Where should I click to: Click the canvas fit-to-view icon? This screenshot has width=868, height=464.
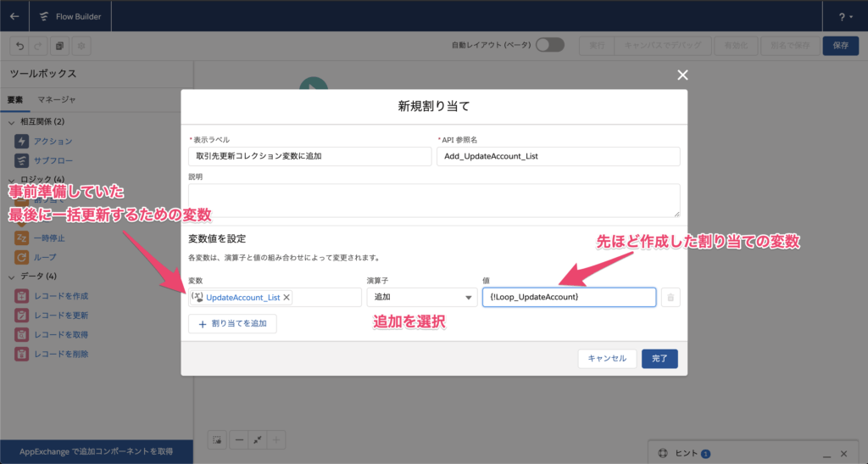[258, 440]
